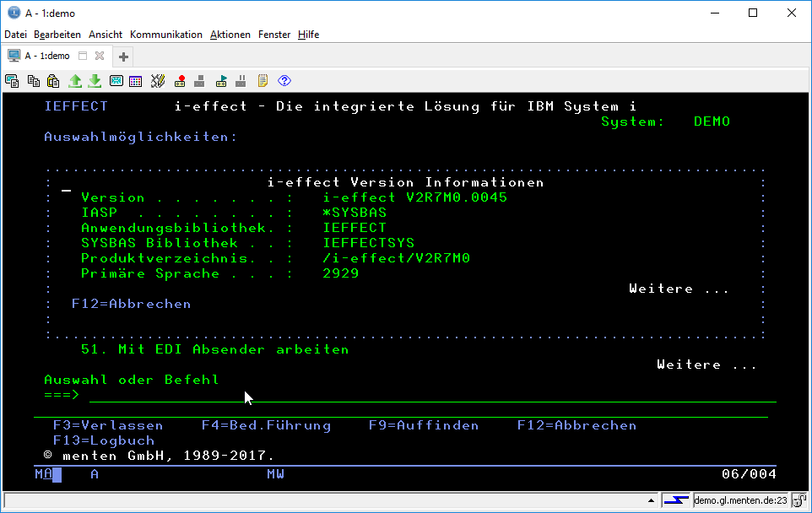Click F3=Verlassen function key label
Viewport: 812px width, 513px height.
click(108, 425)
